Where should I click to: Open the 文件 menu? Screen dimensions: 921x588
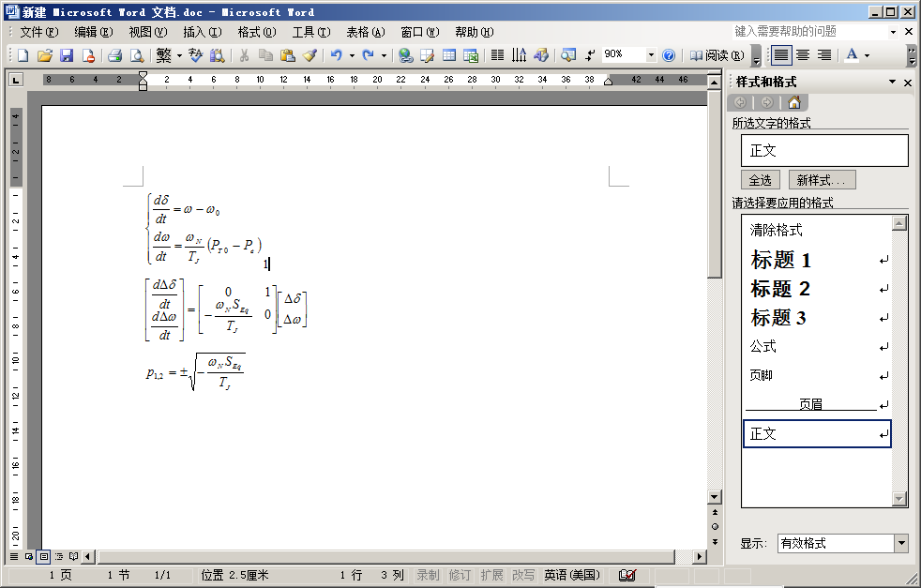(39, 32)
